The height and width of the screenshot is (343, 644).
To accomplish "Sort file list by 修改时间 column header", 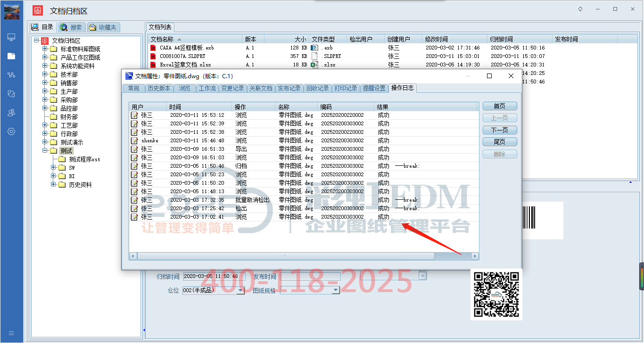I will coord(455,39).
